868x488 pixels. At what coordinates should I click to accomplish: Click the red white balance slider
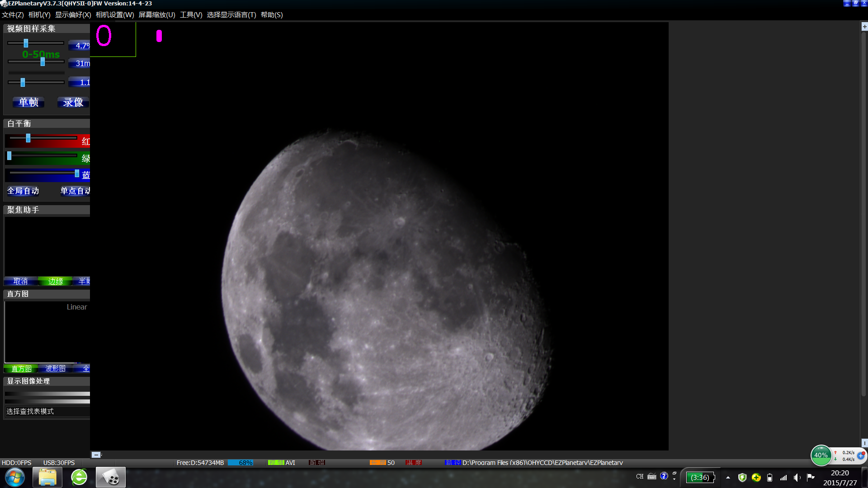28,138
